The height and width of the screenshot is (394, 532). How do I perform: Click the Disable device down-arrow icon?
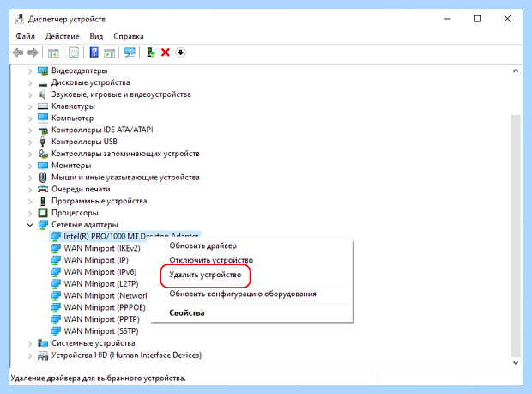tap(180, 52)
